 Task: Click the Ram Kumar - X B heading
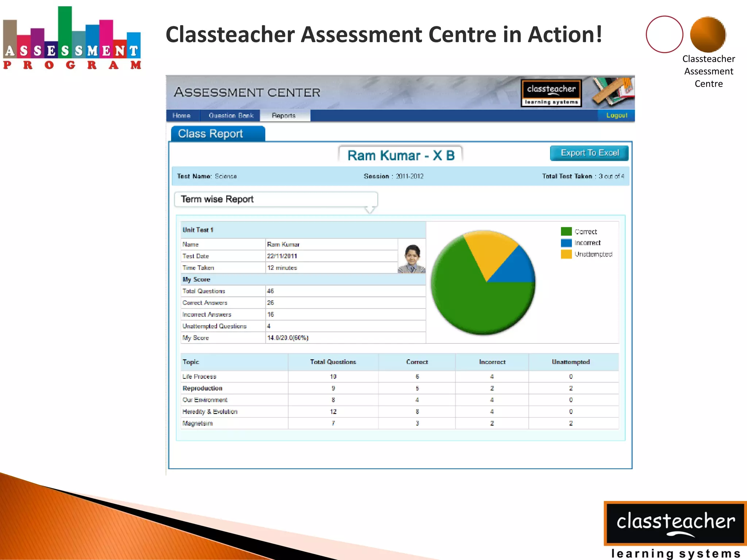coord(401,155)
